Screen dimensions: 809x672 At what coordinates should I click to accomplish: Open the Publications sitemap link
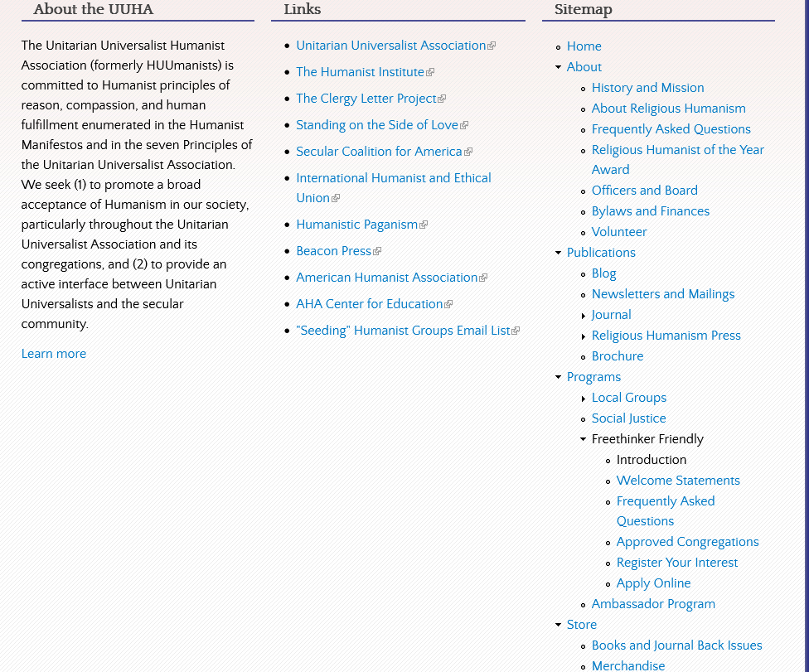pyautogui.click(x=601, y=253)
